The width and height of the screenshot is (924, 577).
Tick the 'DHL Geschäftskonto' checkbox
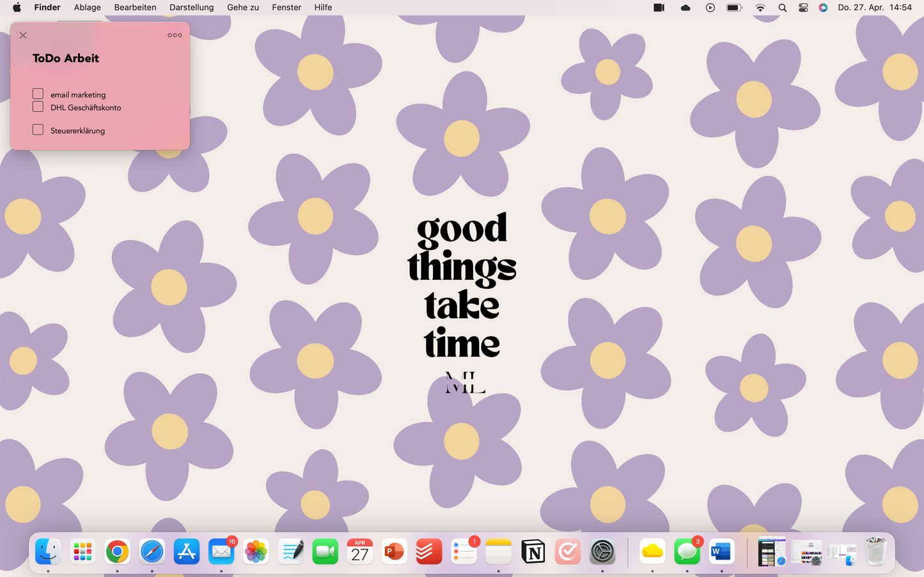click(x=38, y=107)
